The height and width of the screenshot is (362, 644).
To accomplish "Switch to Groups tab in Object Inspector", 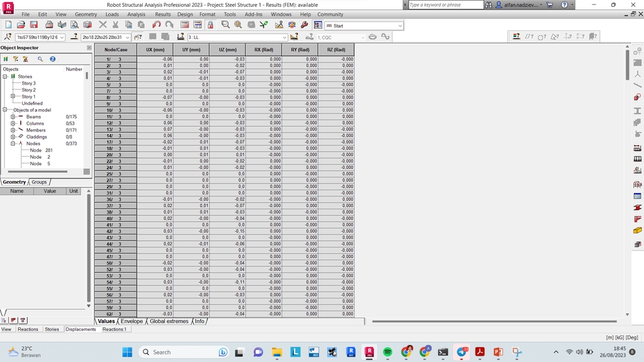I will 39,182.
